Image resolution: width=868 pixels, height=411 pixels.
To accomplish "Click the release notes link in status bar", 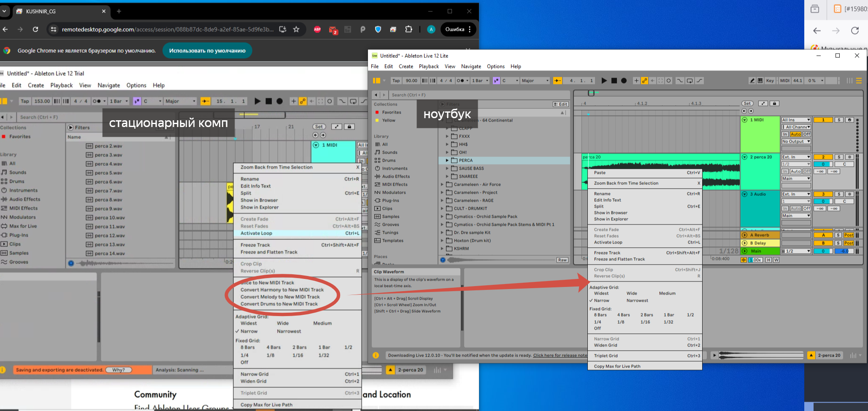I will pos(560,355).
